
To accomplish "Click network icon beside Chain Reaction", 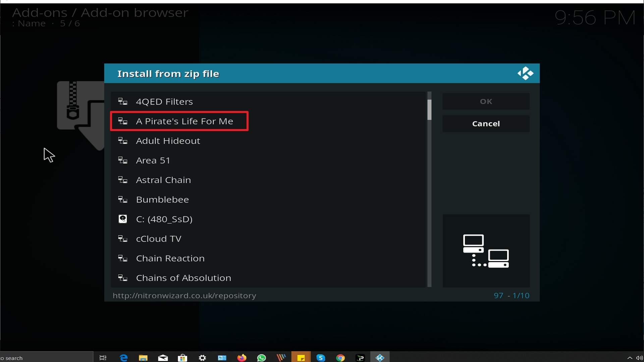I will click(x=123, y=258).
